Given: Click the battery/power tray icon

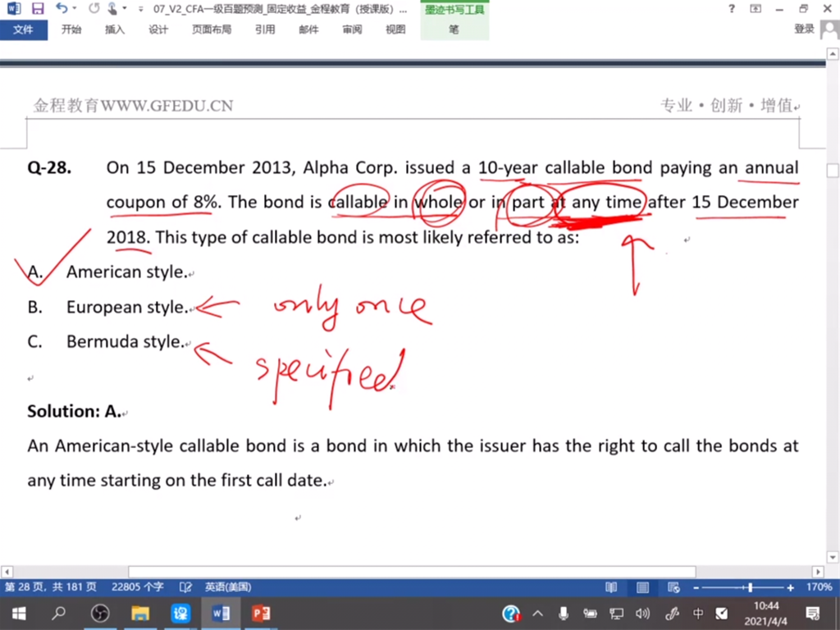Looking at the screenshot, I should [590, 614].
